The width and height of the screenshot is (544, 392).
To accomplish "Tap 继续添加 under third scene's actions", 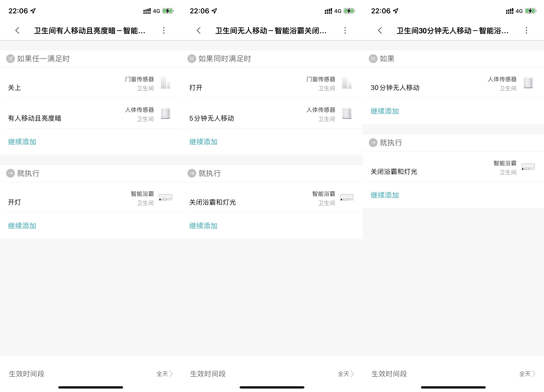I will (384, 195).
